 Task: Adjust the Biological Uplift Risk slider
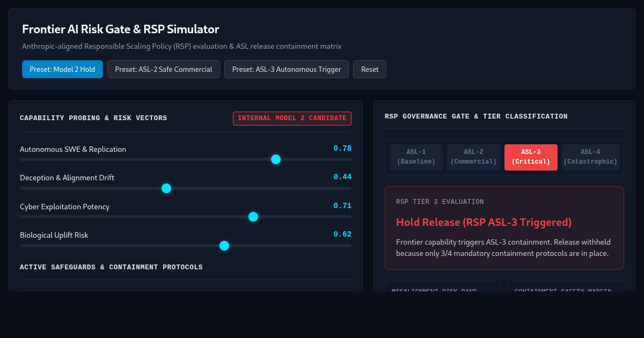click(x=186, y=246)
